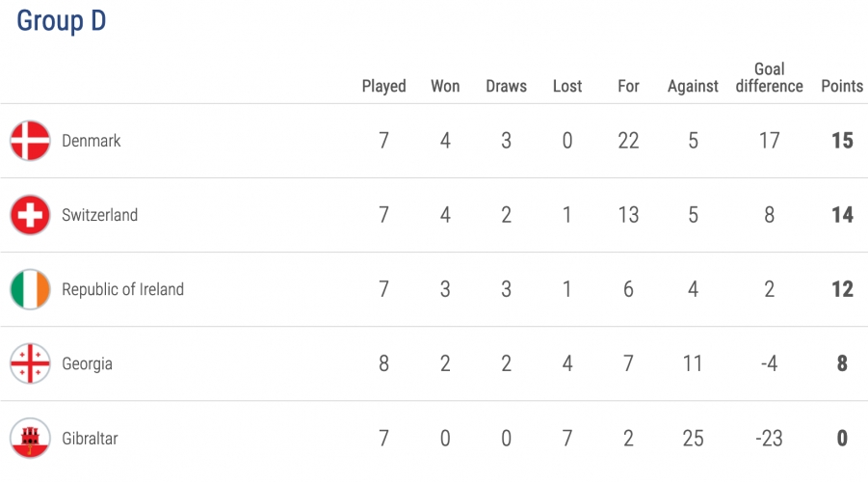Click the Republic of Ireland flag icon
Screen dimensions: 868x482
click(x=31, y=289)
